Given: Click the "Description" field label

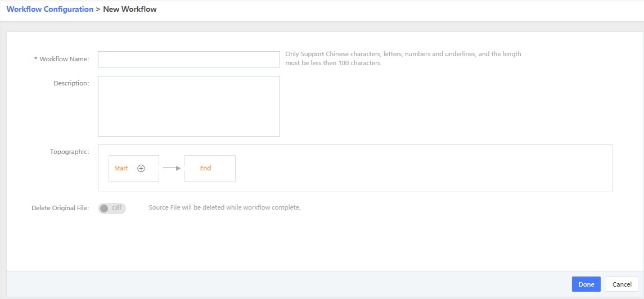Looking at the screenshot, I should coord(71,83).
